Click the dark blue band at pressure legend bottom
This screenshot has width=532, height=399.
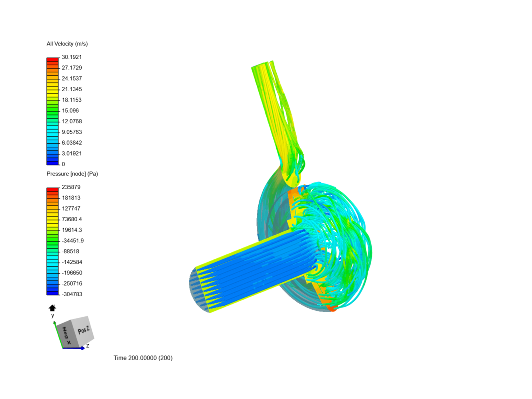(x=52, y=293)
